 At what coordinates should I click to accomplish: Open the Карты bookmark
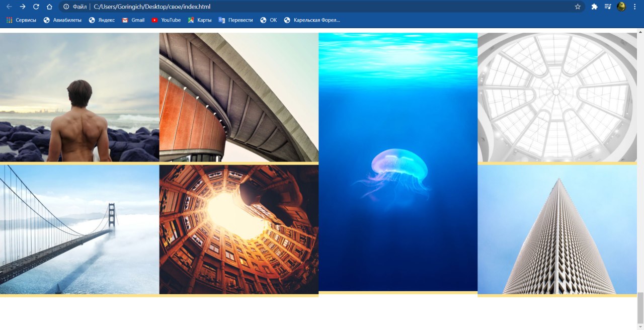(x=200, y=20)
